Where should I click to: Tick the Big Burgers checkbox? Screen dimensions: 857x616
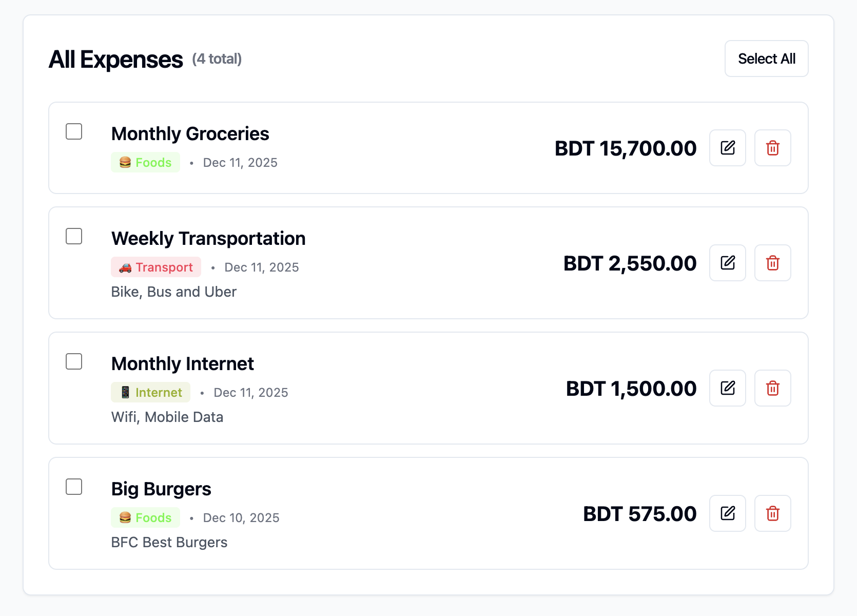(x=73, y=487)
